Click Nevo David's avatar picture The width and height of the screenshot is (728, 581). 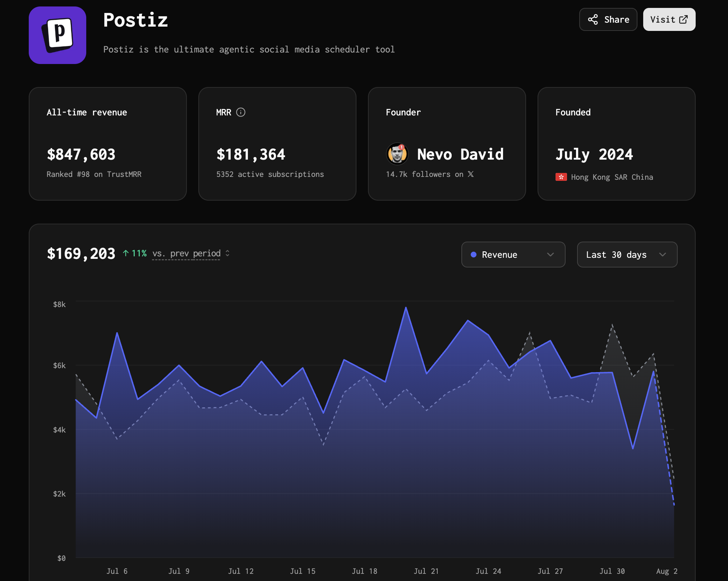397,154
